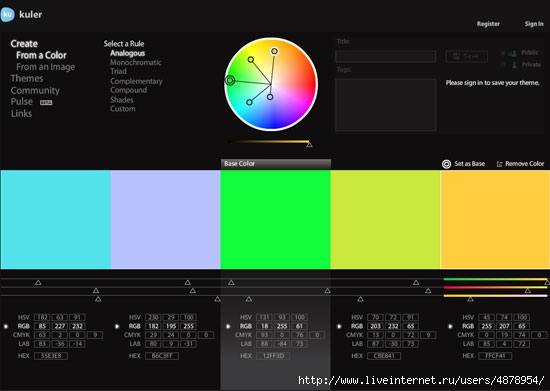Select RGB radio for cyan swatch

(6, 326)
